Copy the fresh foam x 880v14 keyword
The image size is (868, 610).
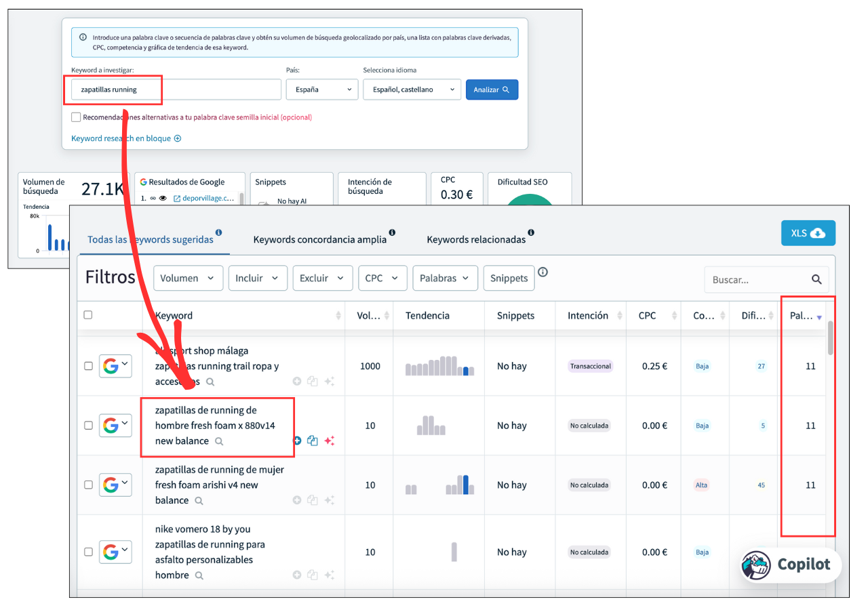point(313,441)
